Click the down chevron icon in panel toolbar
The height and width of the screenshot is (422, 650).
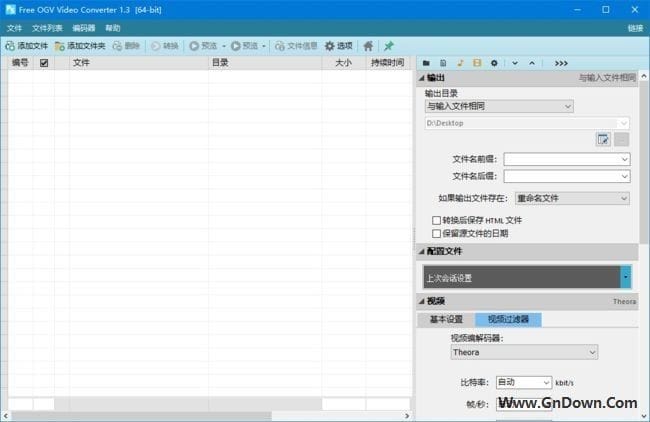pyautogui.click(x=515, y=63)
